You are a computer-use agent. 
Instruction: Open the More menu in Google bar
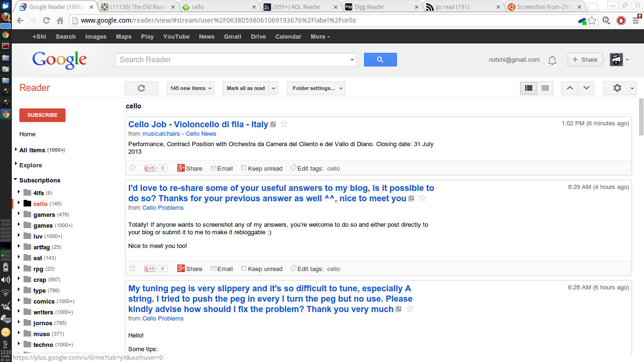(x=320, y=36)
